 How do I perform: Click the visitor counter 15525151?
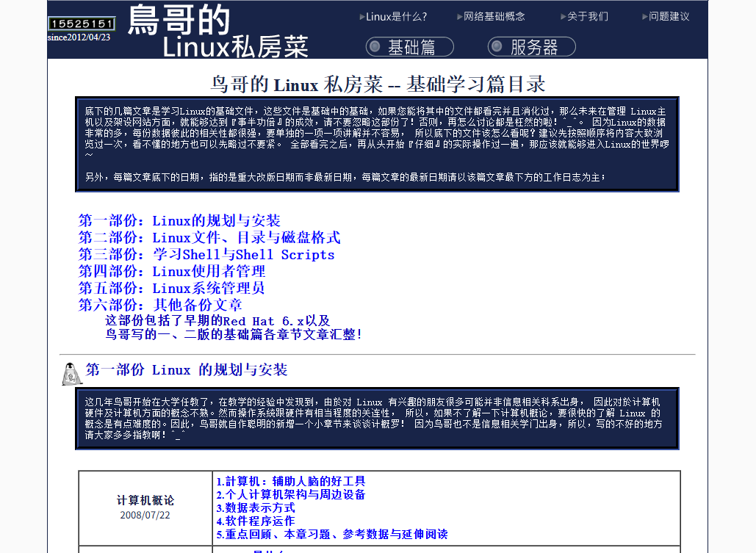point(82,24)
